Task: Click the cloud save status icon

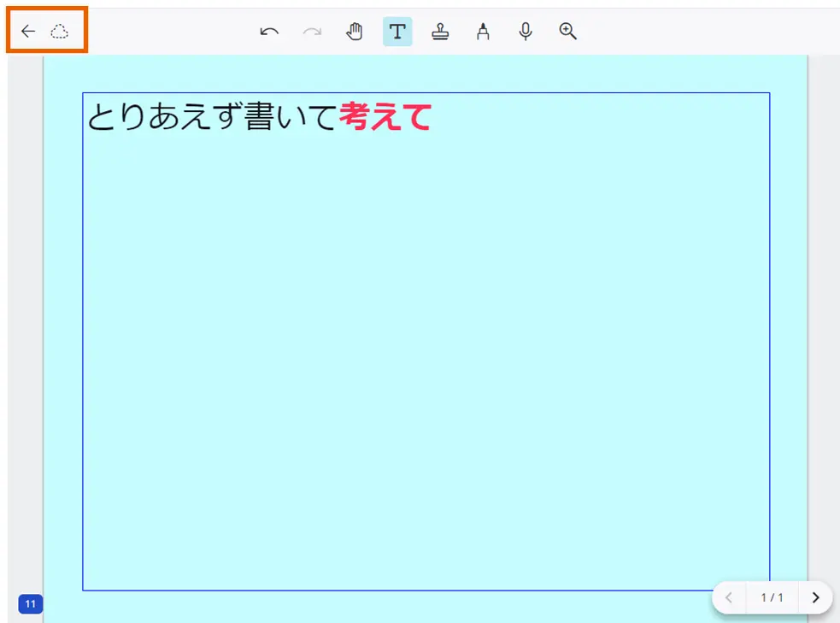Action: click(58, 31)
